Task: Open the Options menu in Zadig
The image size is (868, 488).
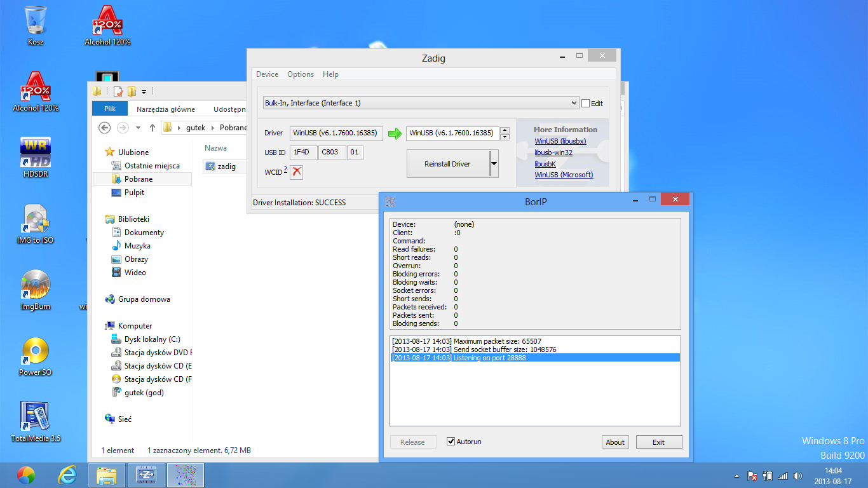Action: coord(301,74)
